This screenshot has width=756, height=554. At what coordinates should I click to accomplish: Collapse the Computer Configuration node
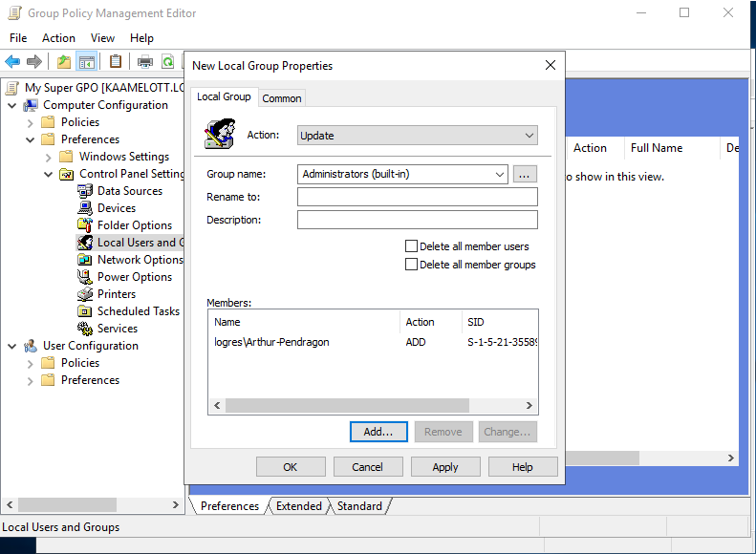coord(12,105)
